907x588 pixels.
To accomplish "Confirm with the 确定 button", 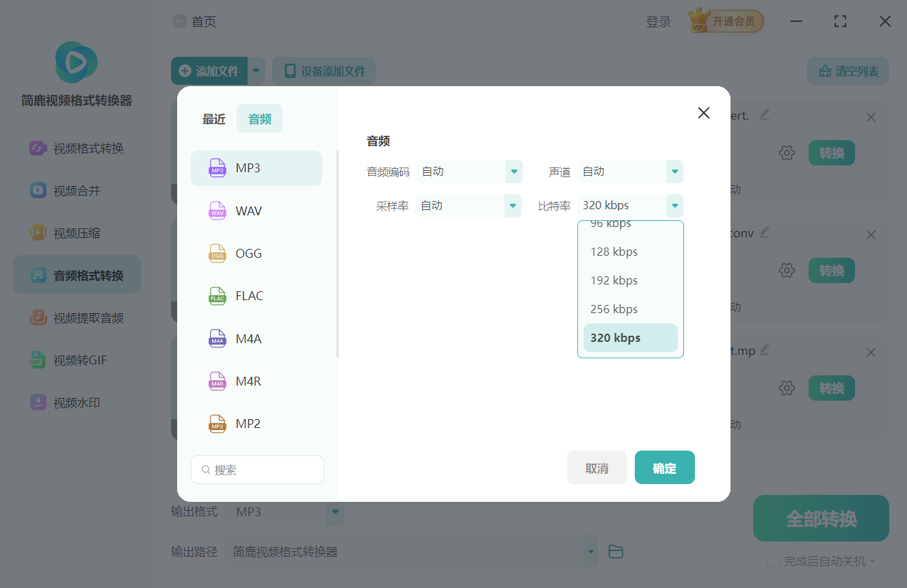I will point(665,468).
